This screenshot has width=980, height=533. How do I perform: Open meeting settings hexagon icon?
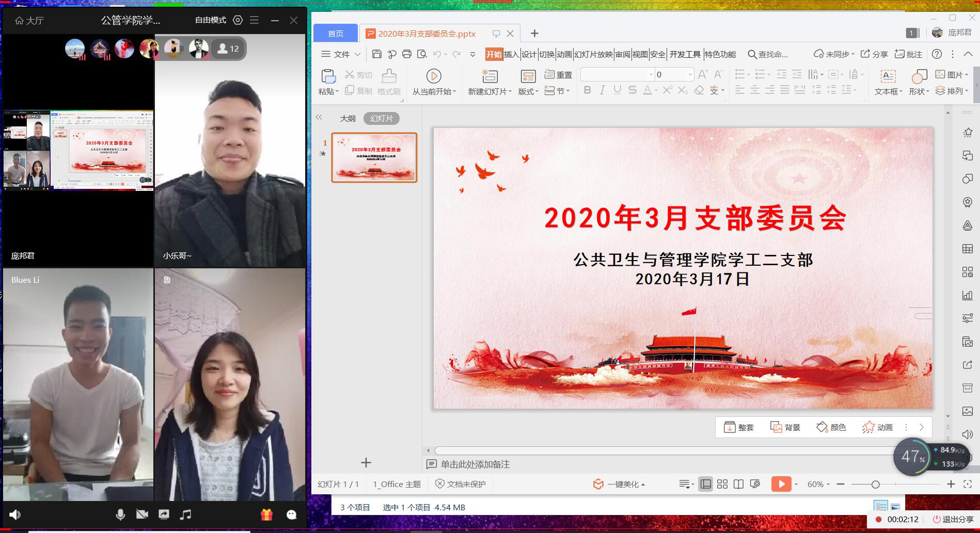238,20
